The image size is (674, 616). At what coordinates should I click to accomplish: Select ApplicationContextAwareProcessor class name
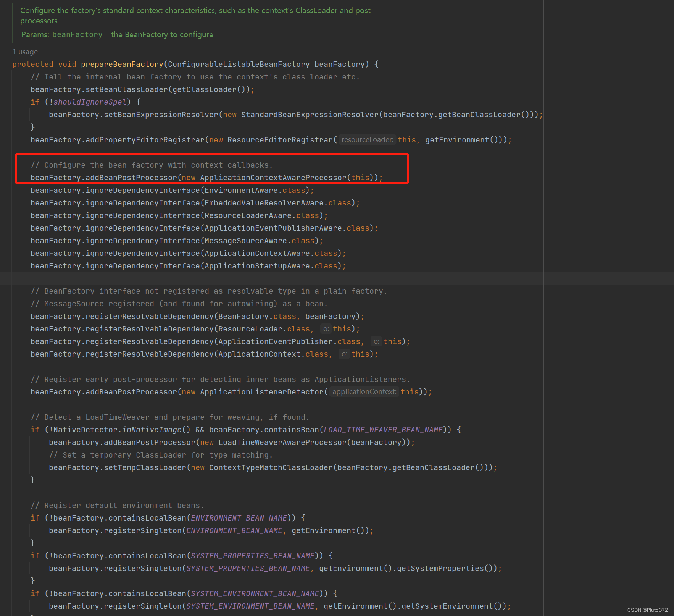pyautogui.click(x=273, y=178)
